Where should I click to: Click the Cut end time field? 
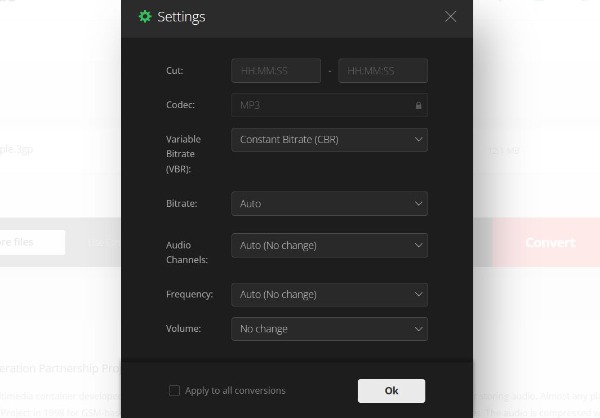[383, 71]
